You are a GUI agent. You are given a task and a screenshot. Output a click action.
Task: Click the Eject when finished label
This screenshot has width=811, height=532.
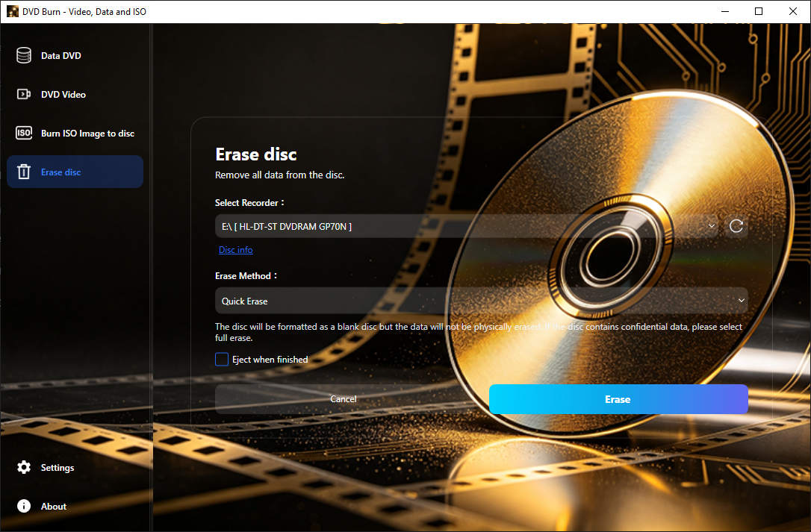(270, 360)
